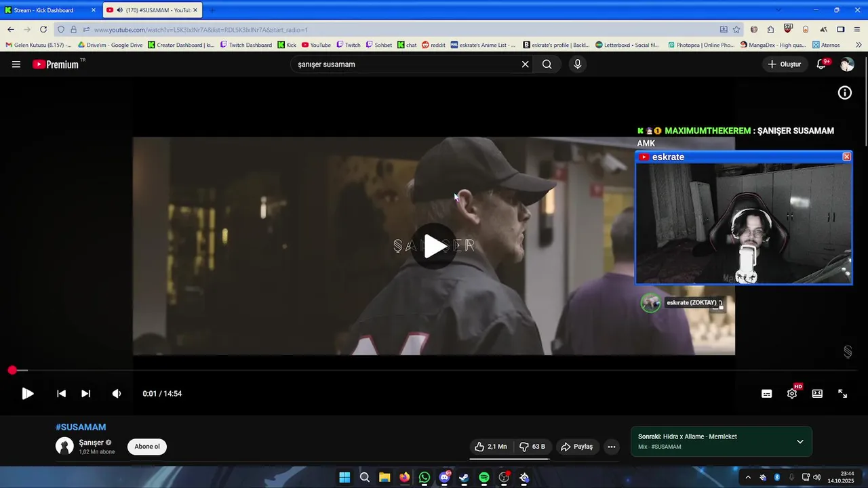The height and width of the screenshot is (488, 868).
Task: Start voice search with the microphone
Action: click(578, 64)
